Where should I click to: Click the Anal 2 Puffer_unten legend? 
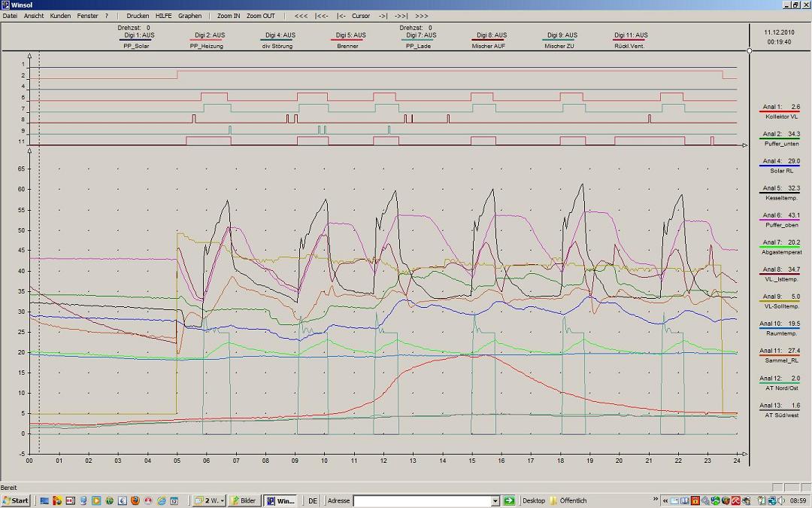(780, 138)
